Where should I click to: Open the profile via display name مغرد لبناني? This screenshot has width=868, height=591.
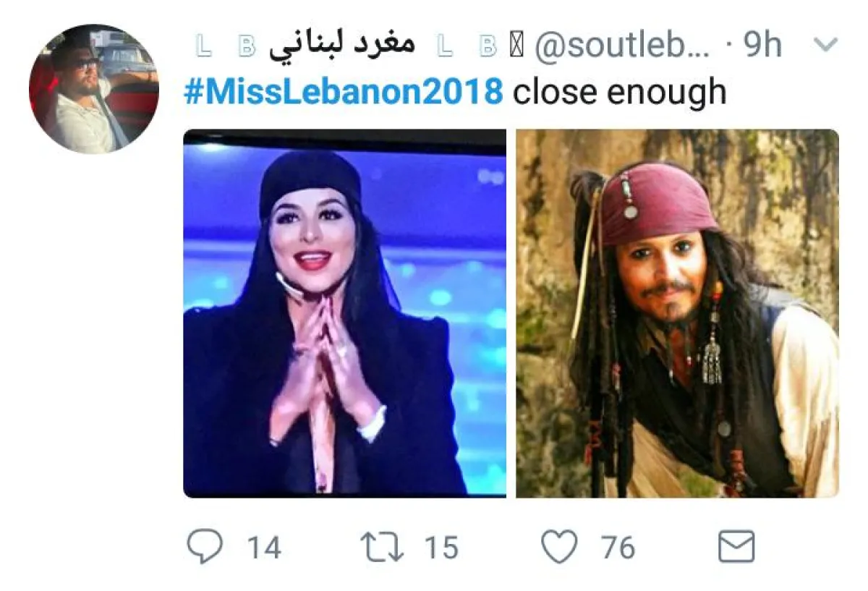pyautogui.click(x=341, y=44)
